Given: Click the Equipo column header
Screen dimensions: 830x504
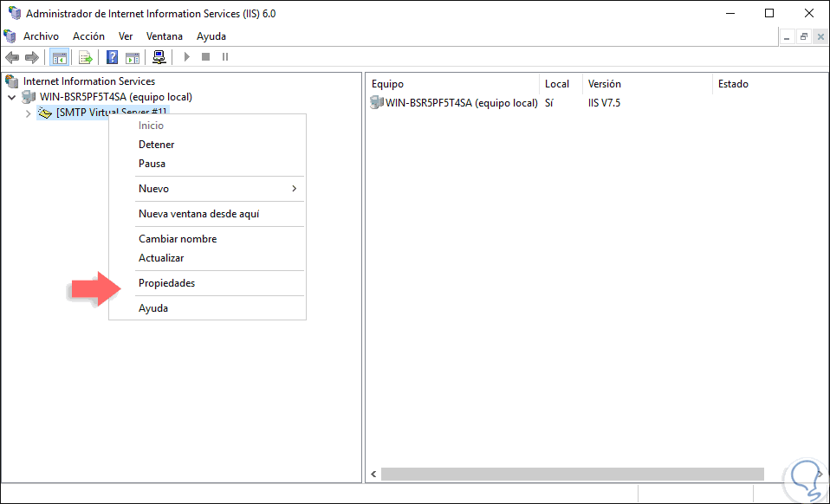Looking at the screenshot, I should [x=452, y=84].
